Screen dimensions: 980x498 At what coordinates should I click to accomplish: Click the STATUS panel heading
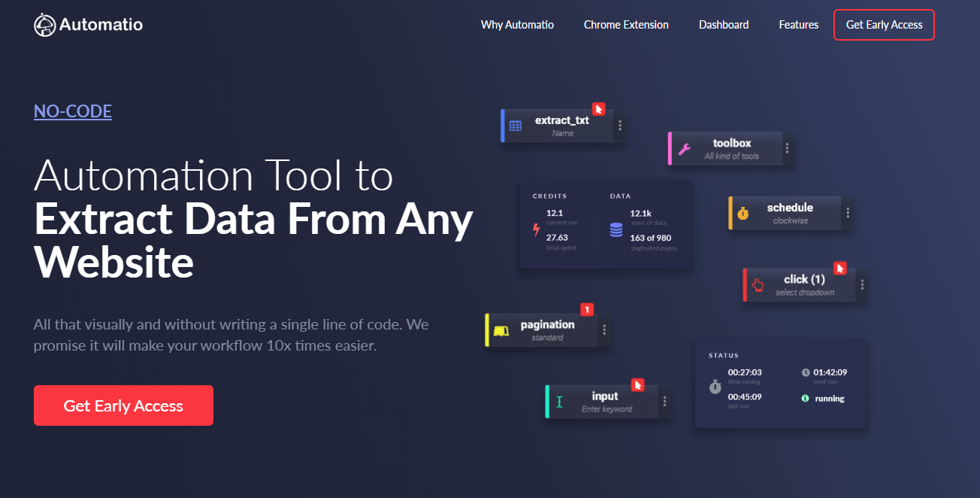click(x=724, y=355)
